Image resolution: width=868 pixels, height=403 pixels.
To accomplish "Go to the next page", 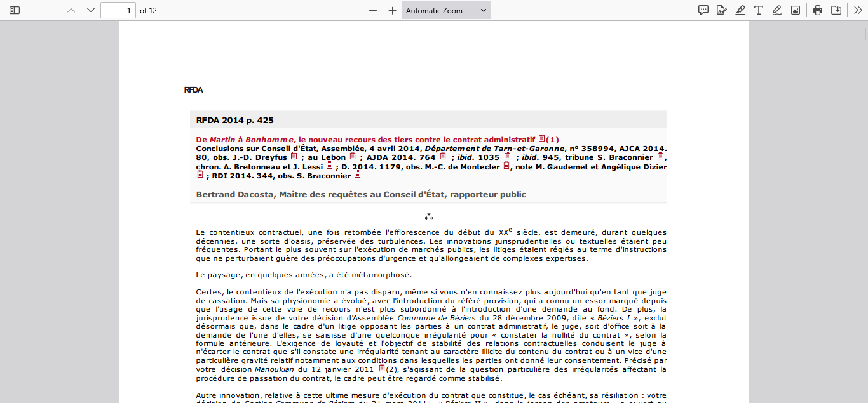I will point(91,10).
